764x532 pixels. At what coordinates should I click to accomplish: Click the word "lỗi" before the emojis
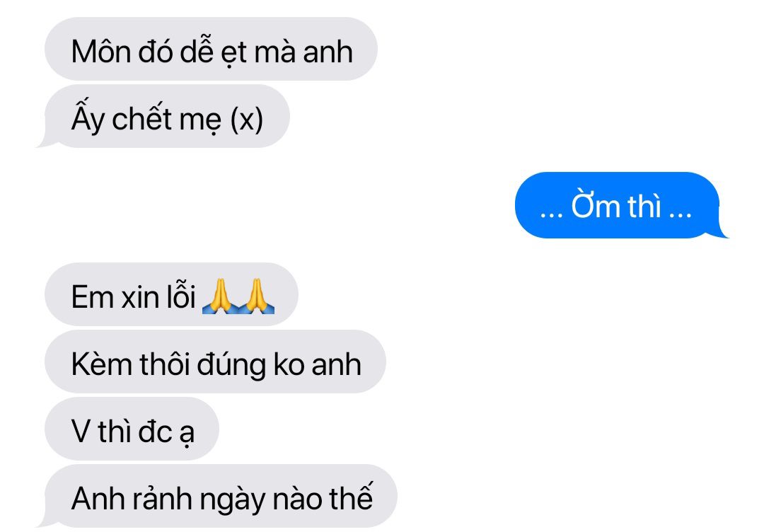click(181, 296)
